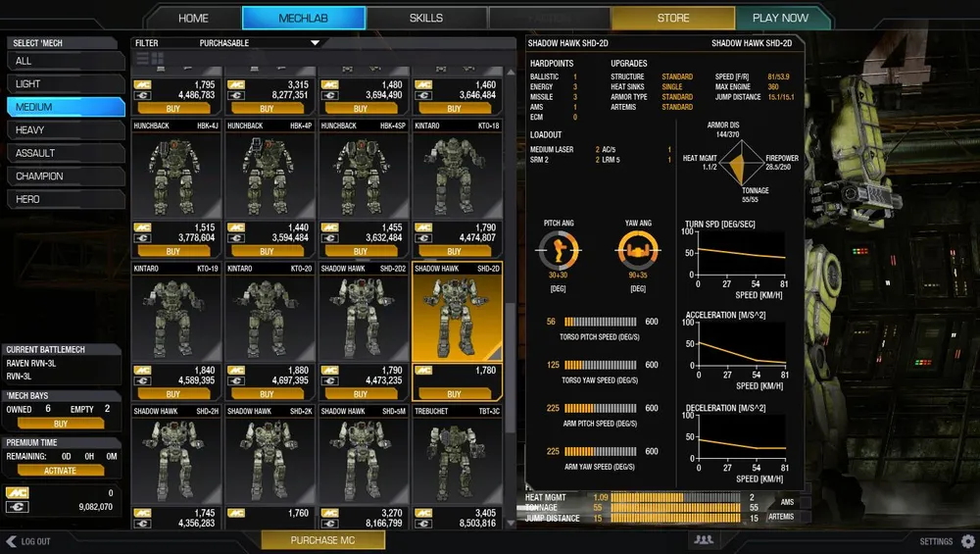Select the Shadow Hawk SHD-5M thumbnail

pos(364,460)
